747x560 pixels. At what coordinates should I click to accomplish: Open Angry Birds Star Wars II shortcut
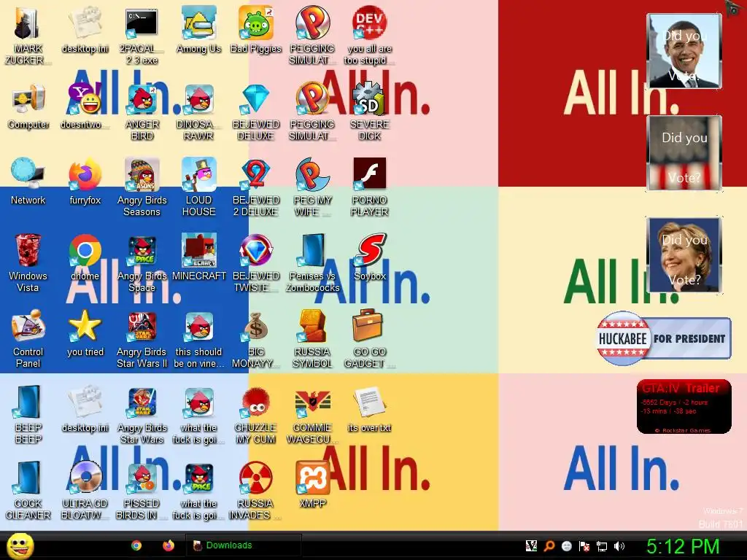click(x=142, y=338)
